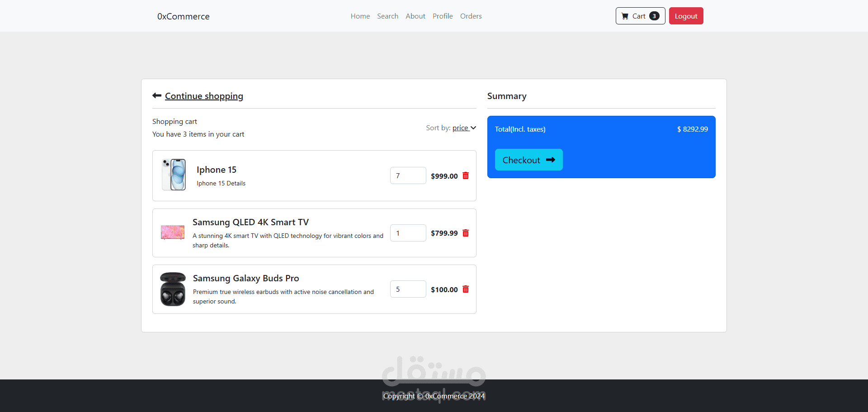The width and height of the screenshot is (868, 412).
Task: Click the TV 'A stunning 4K smart TV' description
Action: [288, 241]
